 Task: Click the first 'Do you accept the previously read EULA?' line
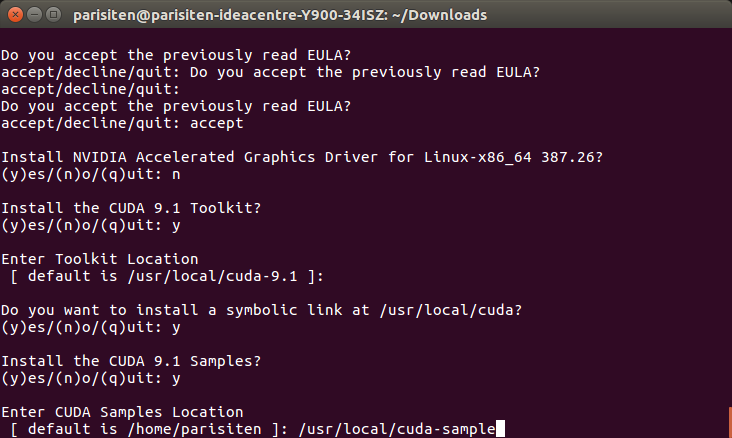click(x=176, y=55)
